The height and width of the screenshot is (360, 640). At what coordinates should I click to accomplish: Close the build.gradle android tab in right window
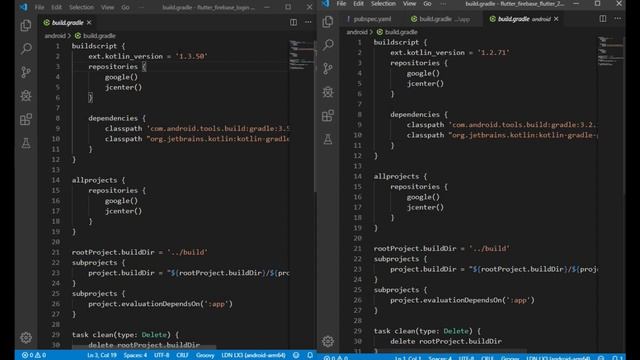point(556,19)
